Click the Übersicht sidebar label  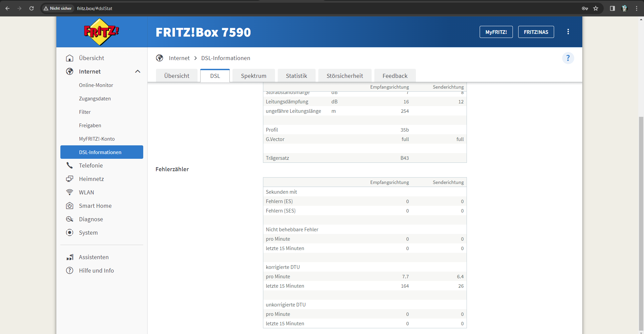(x=92, y=58)
